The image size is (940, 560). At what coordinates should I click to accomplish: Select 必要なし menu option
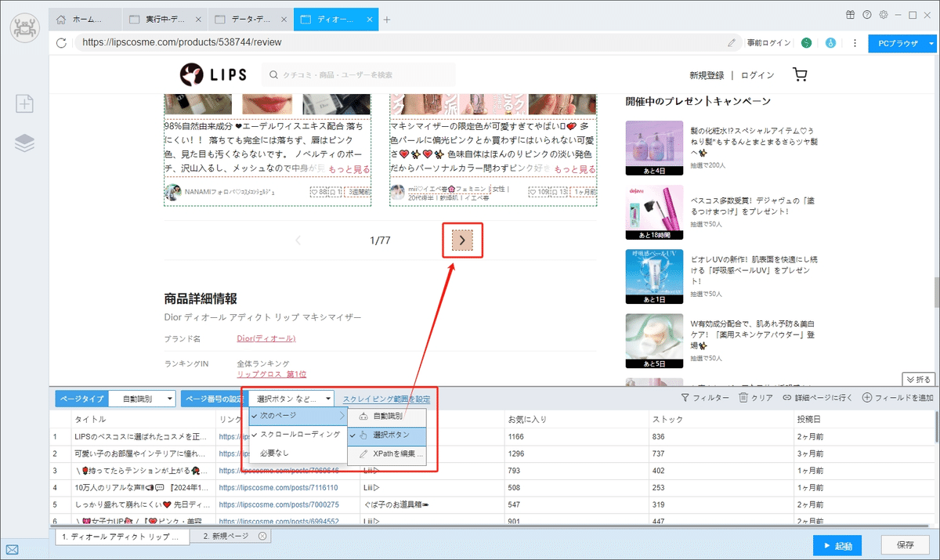298,453
